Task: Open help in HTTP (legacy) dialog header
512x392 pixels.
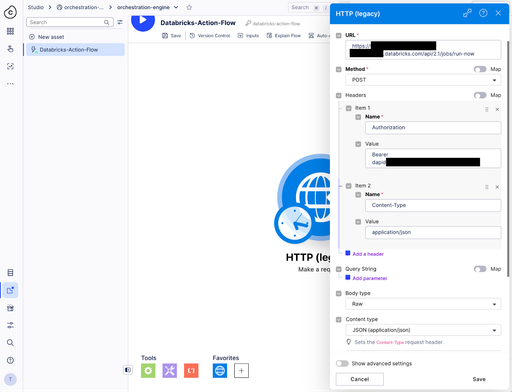Action: coord(483,13)
